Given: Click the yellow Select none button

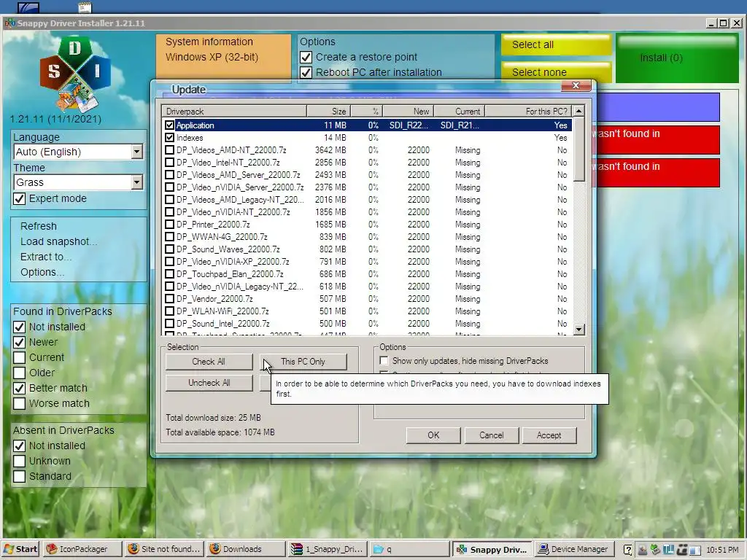Looking at the screenshot, I should 556,72.
